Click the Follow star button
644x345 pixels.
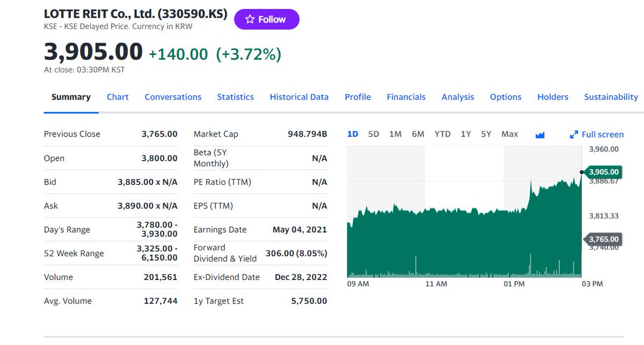pos(267,19)
